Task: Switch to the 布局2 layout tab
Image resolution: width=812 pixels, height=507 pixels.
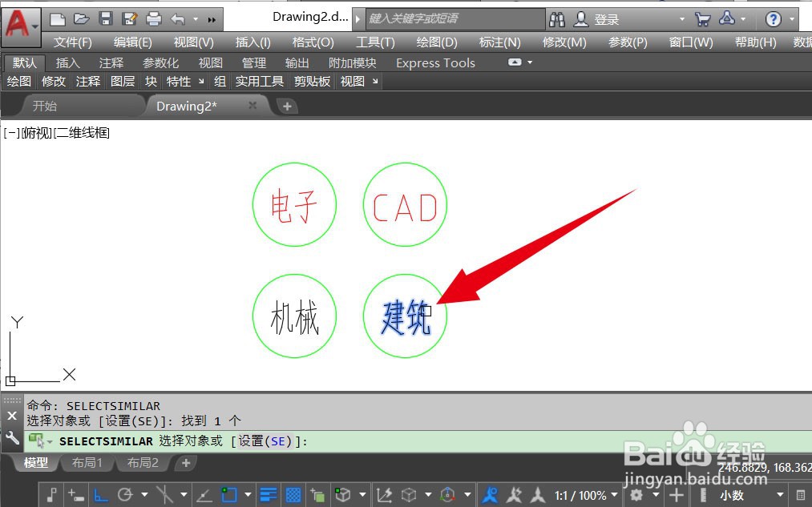Action: tap(143, 462)
